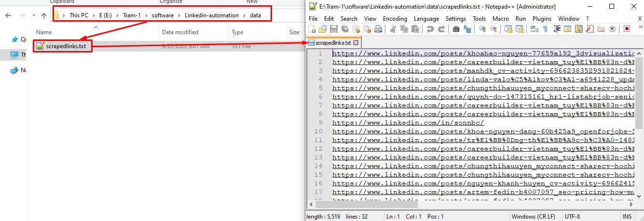This screenshot has height=221, width=644.
Task: Click the Redo toolbar icon
Action: tap(441, 29)
